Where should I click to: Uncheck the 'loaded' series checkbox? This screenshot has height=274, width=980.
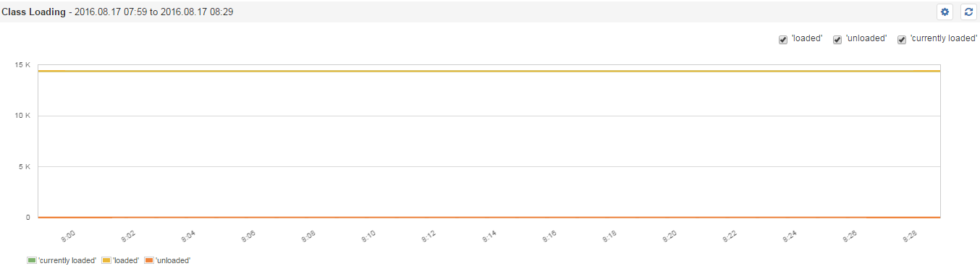coord(783,40)
